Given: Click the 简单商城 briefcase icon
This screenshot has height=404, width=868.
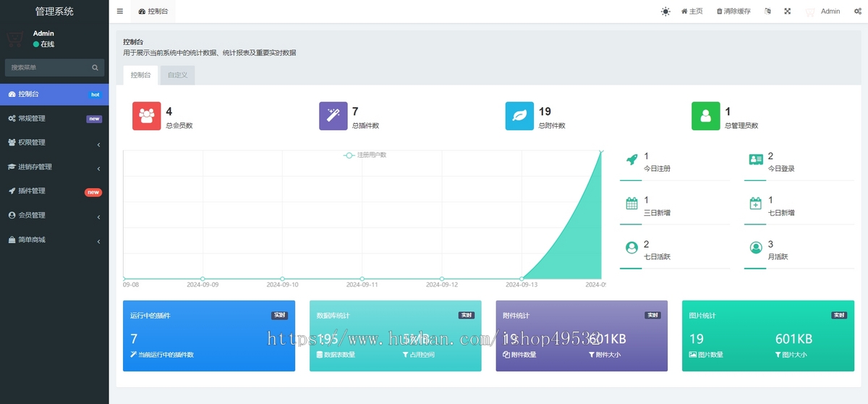Looking at the screenshot, I should [12, 240].
